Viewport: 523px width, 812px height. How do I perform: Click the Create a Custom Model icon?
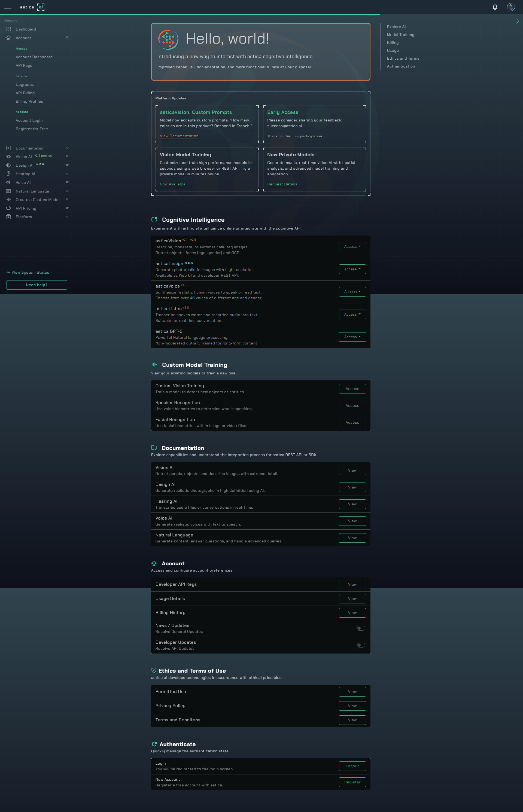coord(8,200)
